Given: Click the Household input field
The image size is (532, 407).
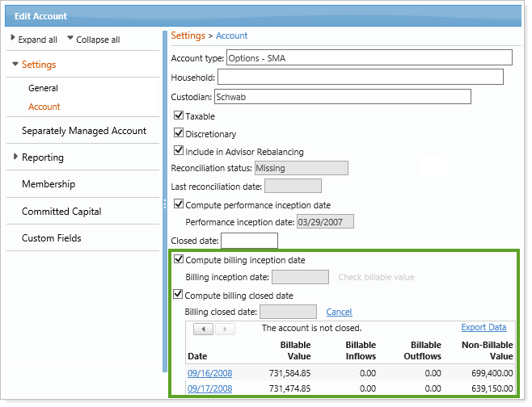Looking at the screenshot, I should 360,77.
